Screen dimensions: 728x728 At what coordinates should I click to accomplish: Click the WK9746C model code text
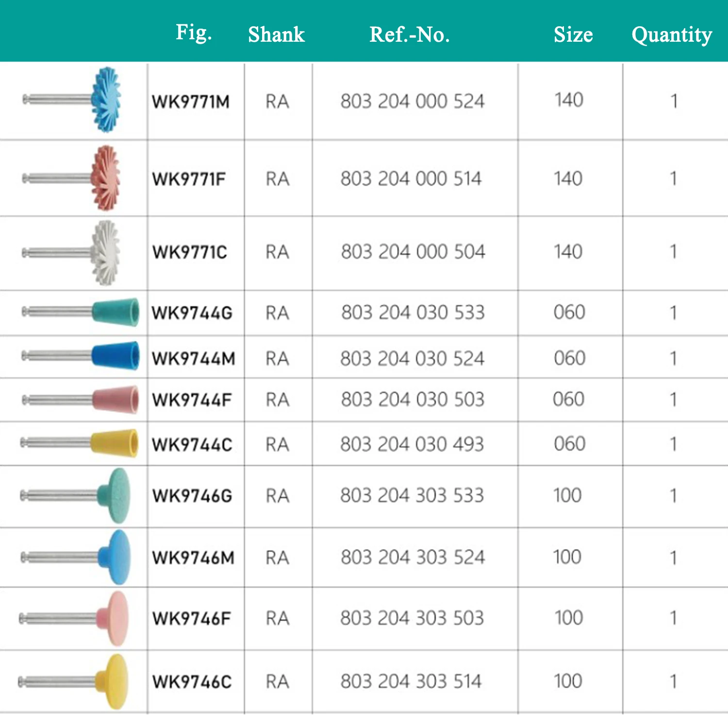pos(192,682)
